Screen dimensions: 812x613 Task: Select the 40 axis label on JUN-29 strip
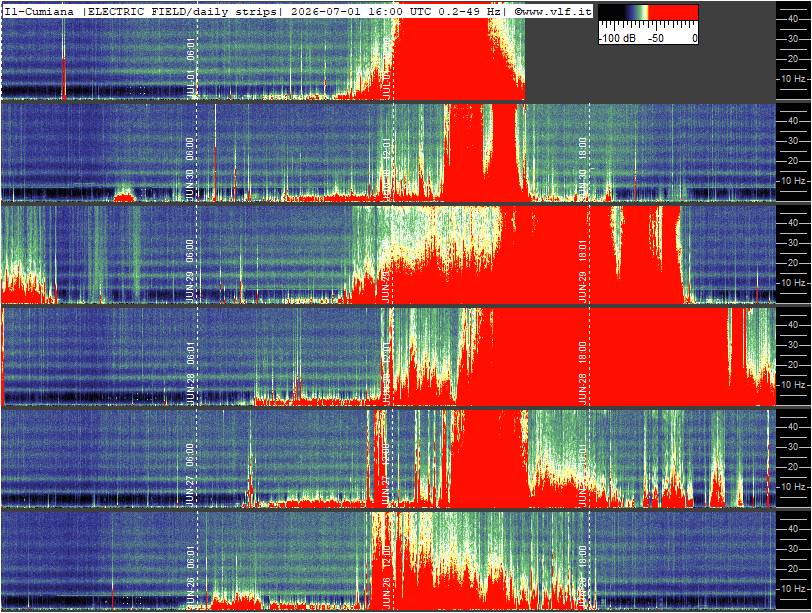coord(793,223)
